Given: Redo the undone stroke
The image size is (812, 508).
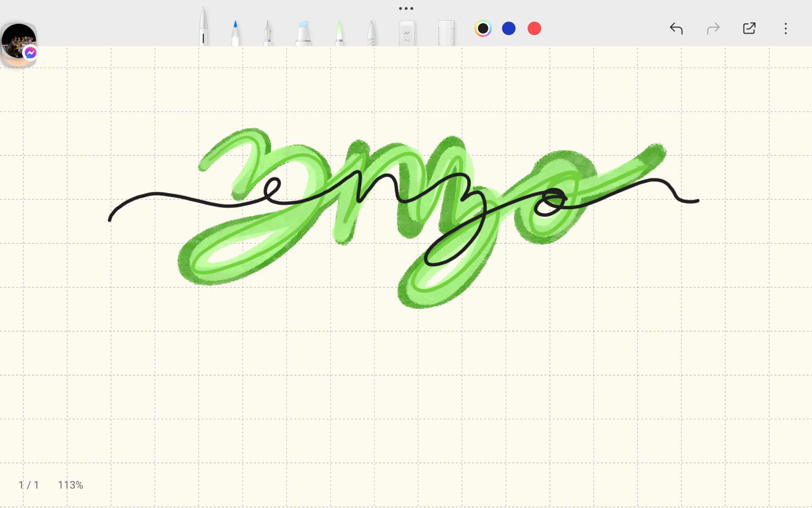Looking at the screenshot, I should [713, 29].
